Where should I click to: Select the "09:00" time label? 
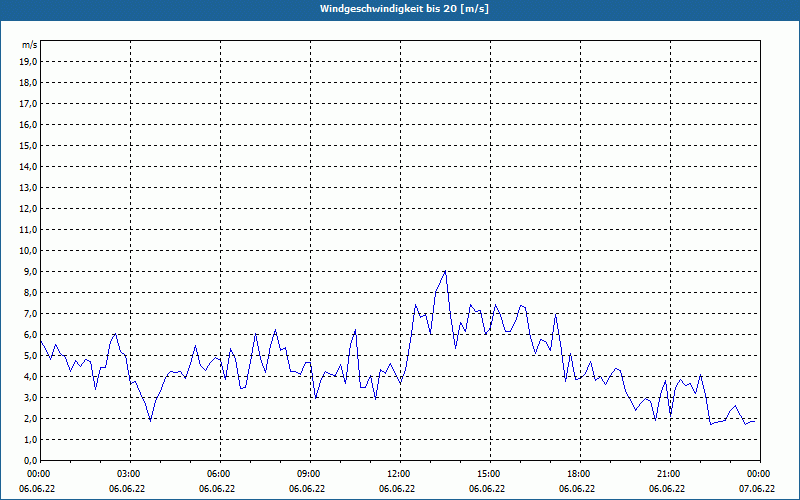[310, 474]
